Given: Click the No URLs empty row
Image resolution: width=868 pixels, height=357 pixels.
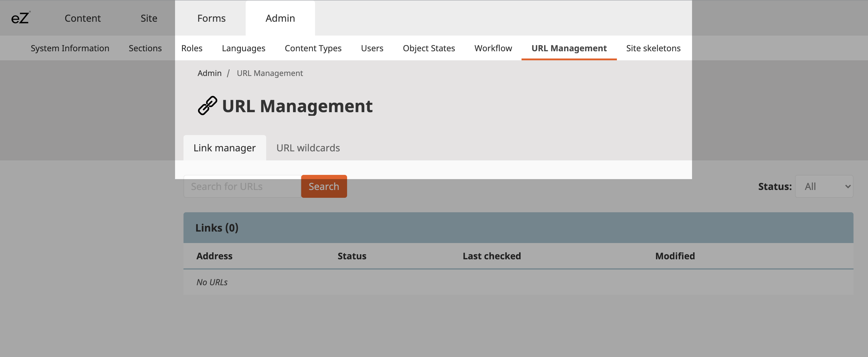Looking at the screenshot, I should 518,282.
